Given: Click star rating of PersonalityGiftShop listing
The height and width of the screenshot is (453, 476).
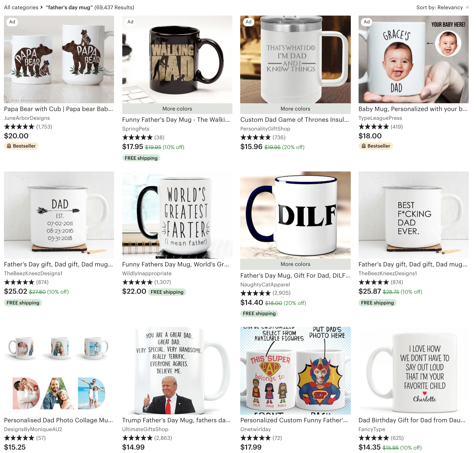Looking at the screenshot, I should (x=256, y=137).
